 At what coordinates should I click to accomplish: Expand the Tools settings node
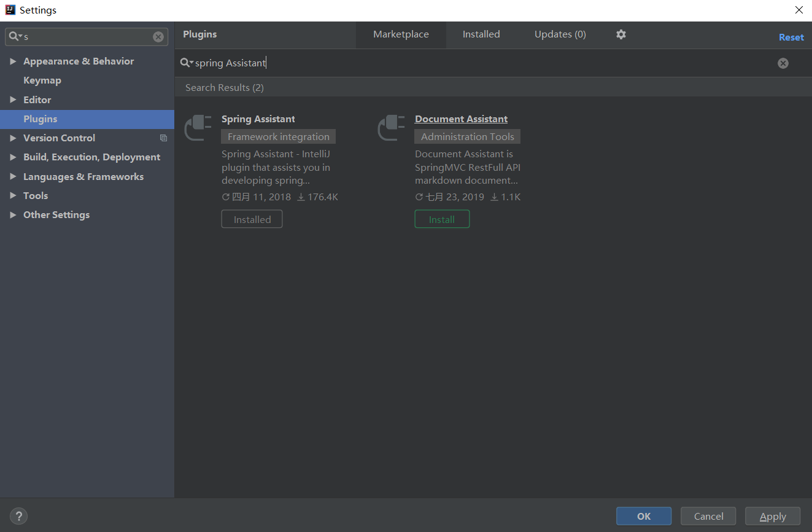point(13,195)
